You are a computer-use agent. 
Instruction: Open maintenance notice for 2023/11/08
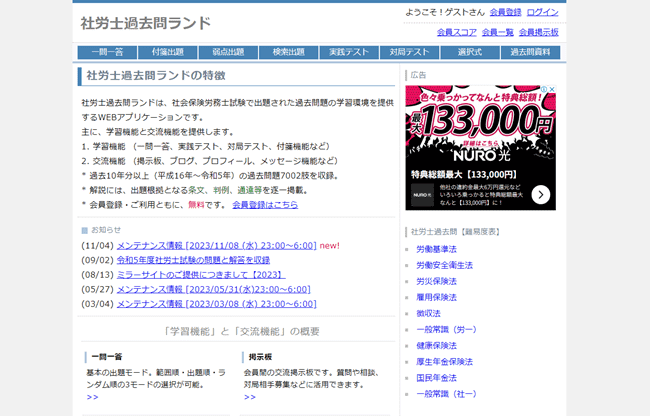tap(216, 246)
